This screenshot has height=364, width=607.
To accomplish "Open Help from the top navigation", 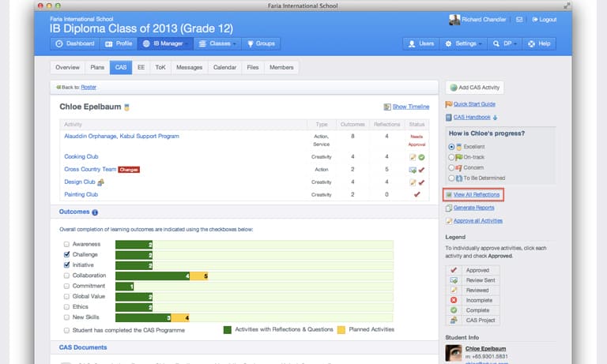I will [x=539, y=43].
